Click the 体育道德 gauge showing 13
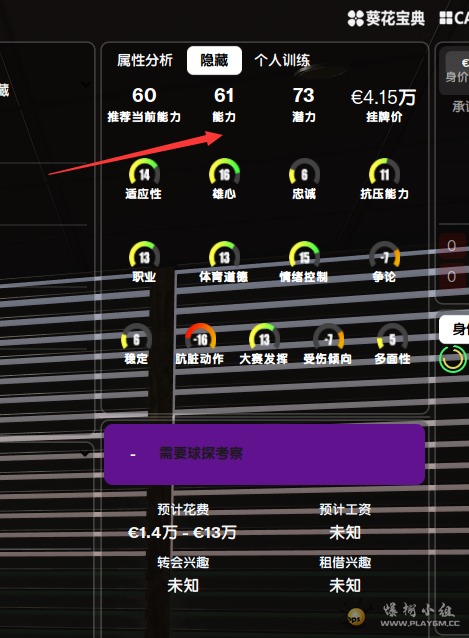Image resolution: width=469 pixels, height=638 pixels. tap(224, 256)
